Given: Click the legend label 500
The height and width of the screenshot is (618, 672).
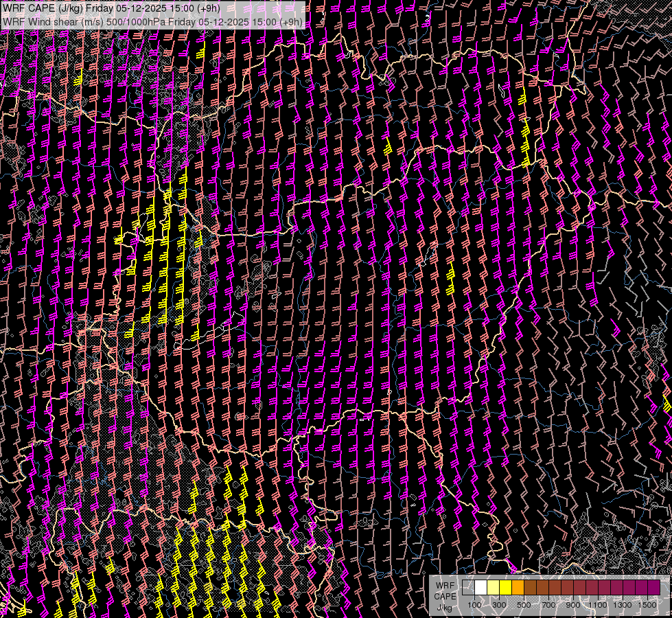Looking at the screenshot, I should tap(524, 605).
